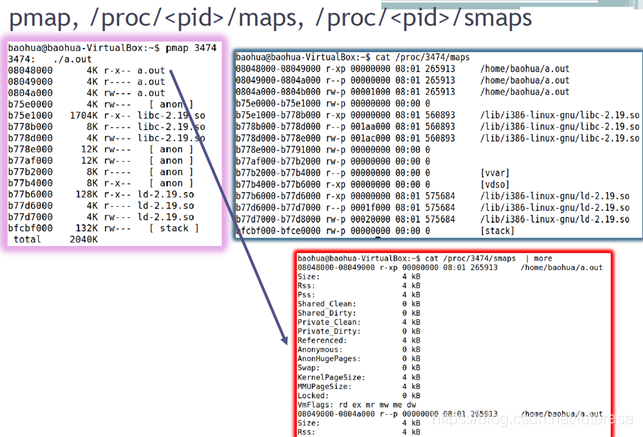Click the 'MMUPageSize: 4 kB' line
Image resolution: width=643 pixels, height=437 pixels.
359,387
